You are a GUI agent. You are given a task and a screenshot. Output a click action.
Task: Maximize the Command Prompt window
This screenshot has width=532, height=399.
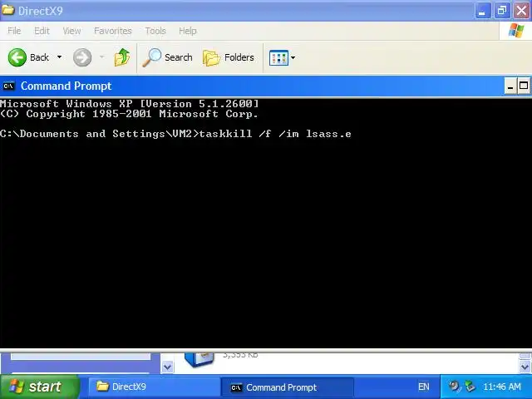pyautogui.click(x=524, y=86)
